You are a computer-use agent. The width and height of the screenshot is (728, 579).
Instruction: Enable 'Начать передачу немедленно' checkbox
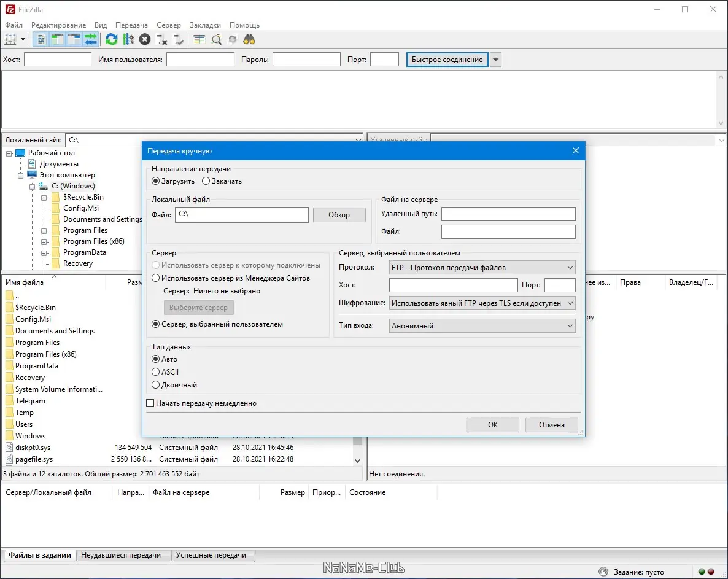coord(150,403)
